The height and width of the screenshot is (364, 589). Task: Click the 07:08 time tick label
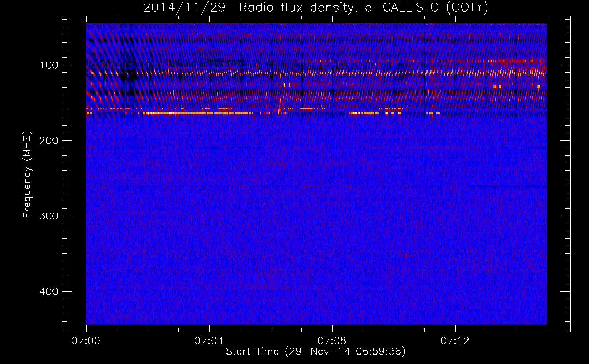[332, 341]
